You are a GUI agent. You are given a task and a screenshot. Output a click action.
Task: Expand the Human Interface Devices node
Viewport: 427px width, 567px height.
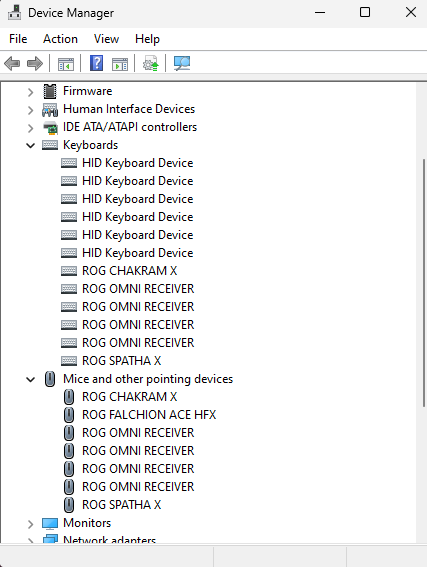click(x=31, y=110)
